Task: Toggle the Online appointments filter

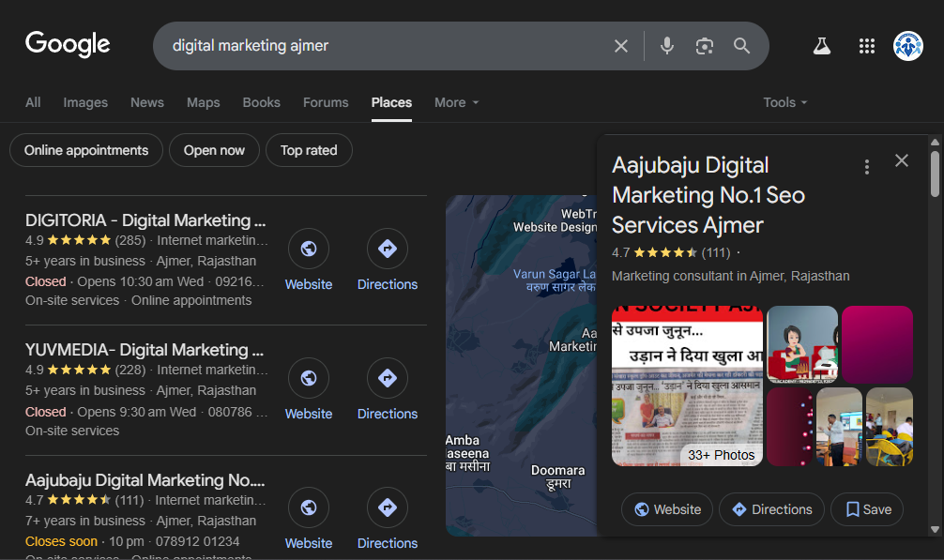Action: tap(86, 150)
